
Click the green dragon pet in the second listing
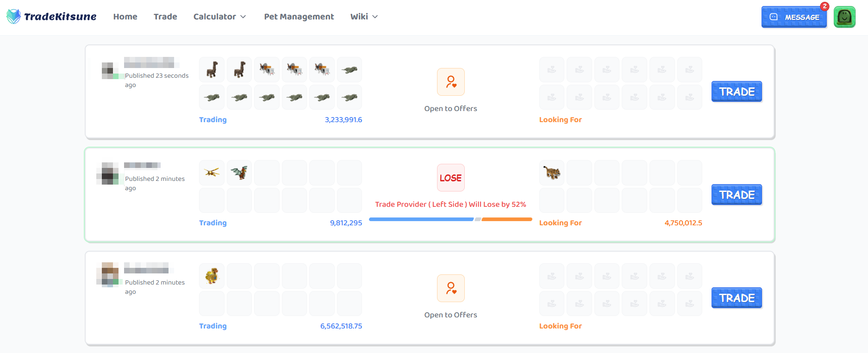click(239, 173)
